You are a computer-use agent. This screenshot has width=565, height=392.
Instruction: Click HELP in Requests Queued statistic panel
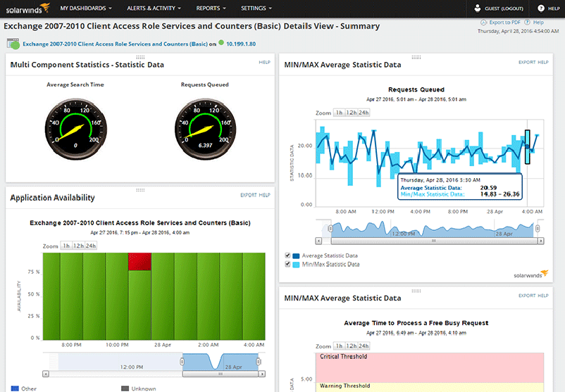click(543, 62)
